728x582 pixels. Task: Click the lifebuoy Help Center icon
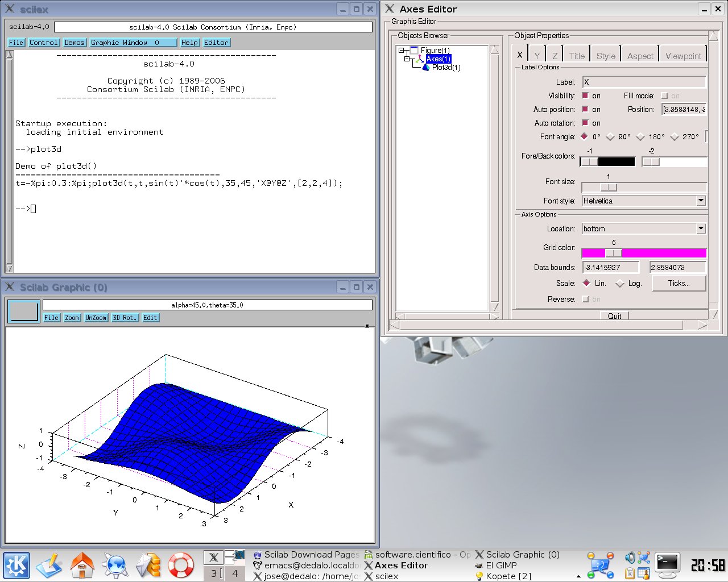click(181, 565)
